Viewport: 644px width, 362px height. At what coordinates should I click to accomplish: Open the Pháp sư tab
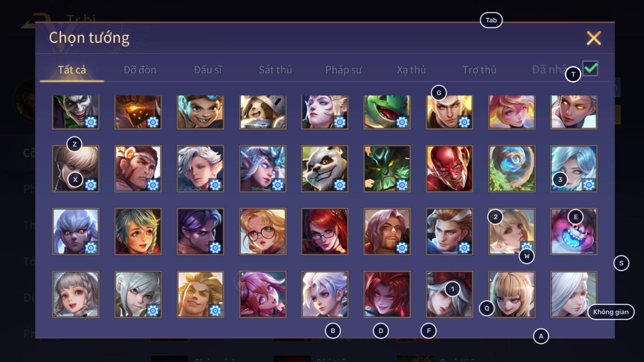343,70
